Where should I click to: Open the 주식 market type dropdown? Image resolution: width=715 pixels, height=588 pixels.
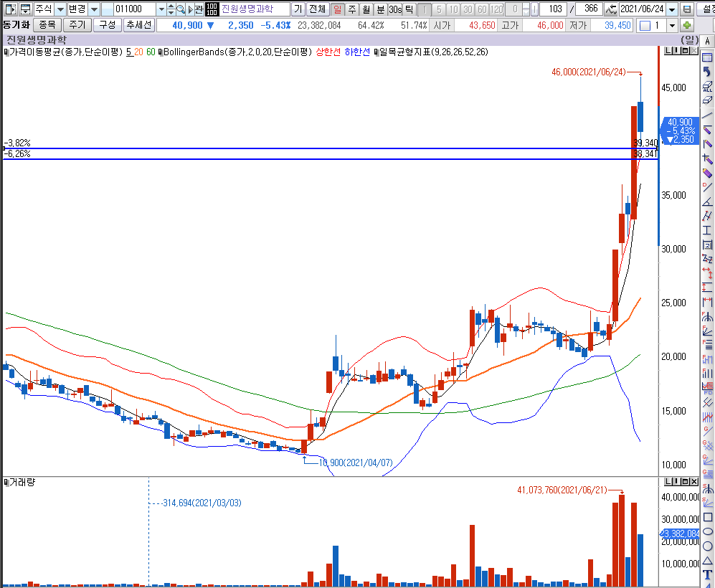(60, 9)
